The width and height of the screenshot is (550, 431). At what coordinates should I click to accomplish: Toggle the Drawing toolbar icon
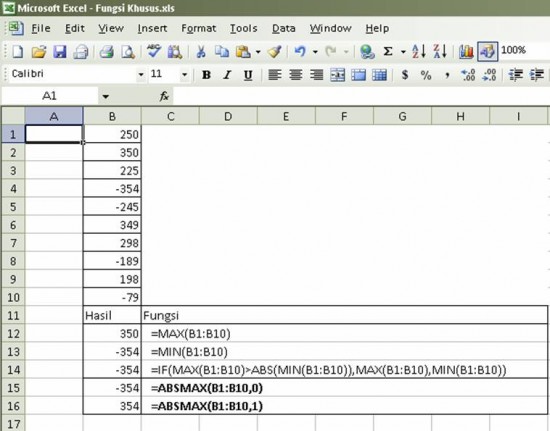tap(487, 52)
